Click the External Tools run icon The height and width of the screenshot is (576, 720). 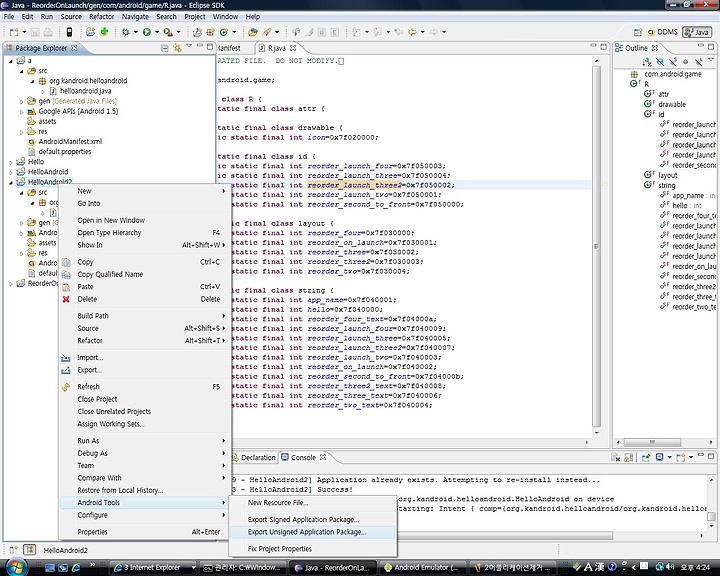[x=168, y=32]
